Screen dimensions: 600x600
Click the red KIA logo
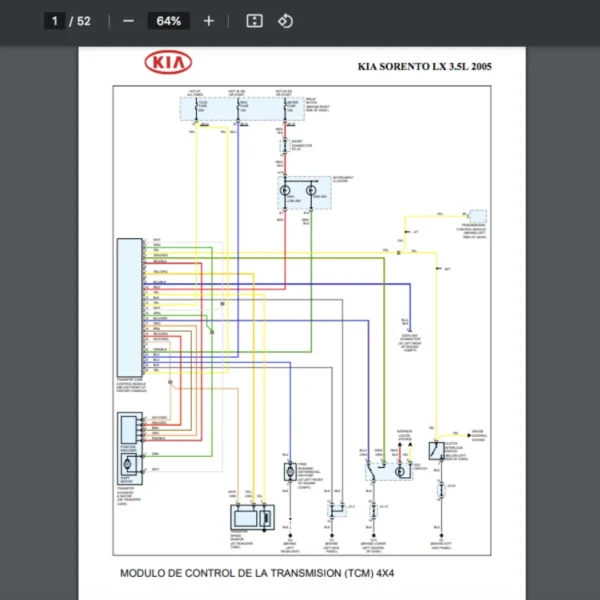(168, 62)
